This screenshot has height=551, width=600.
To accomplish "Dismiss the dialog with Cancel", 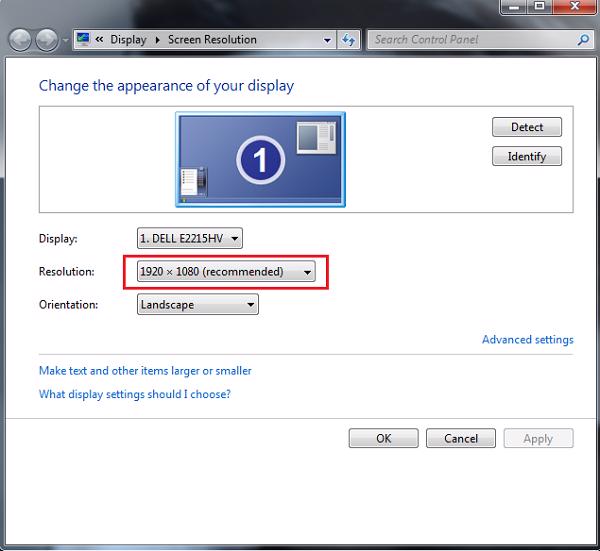I will click(x=460, y=438).
